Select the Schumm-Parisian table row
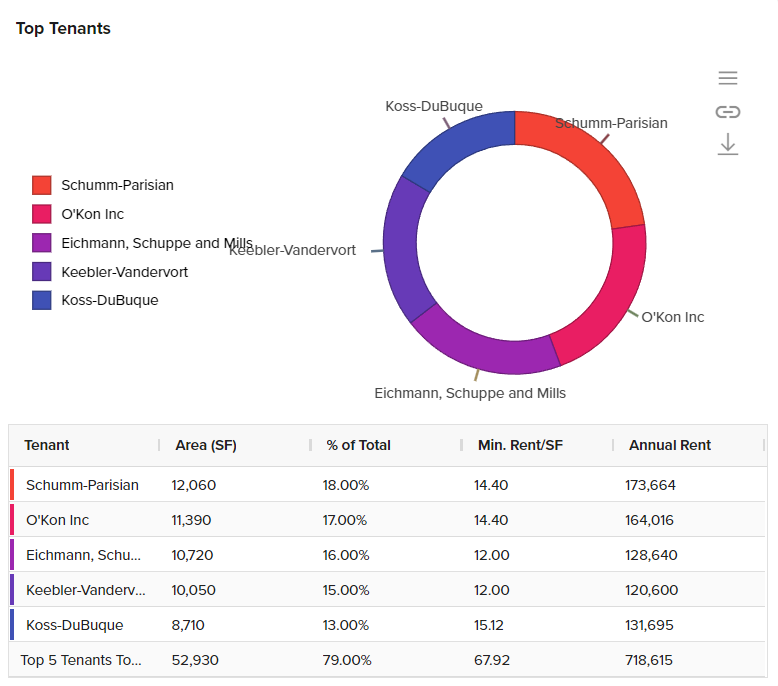The image size is (778, 686). (82, 485)
